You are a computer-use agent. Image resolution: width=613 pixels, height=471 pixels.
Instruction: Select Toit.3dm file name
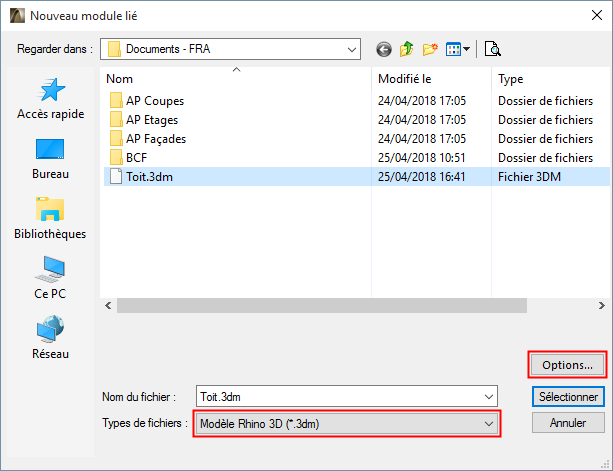click(149, 177)
